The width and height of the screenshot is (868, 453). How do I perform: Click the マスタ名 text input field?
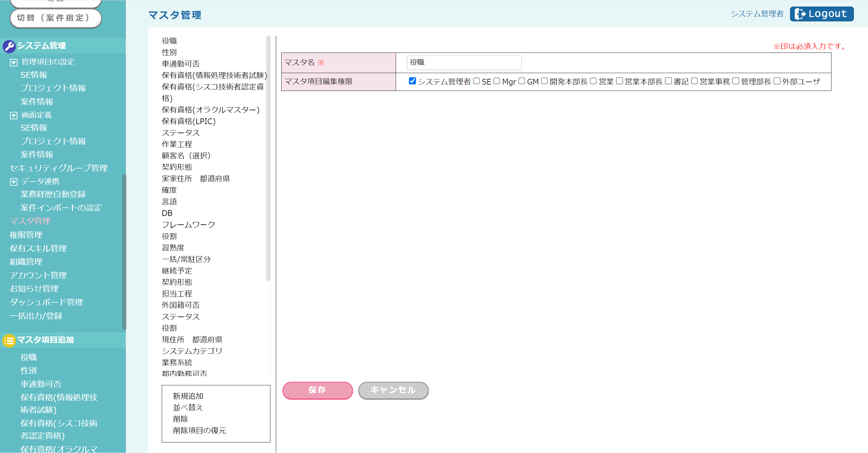[x=464, y=63]
